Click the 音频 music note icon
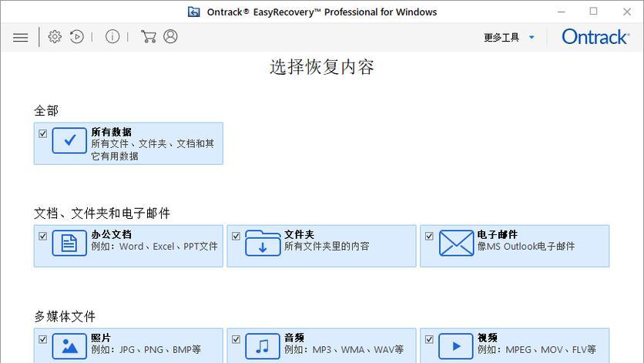 (263, 346)
